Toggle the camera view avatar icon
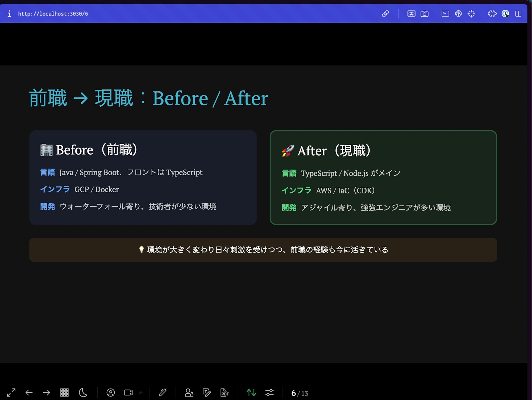This screenshot has width=532, height=400. (111, 393)
